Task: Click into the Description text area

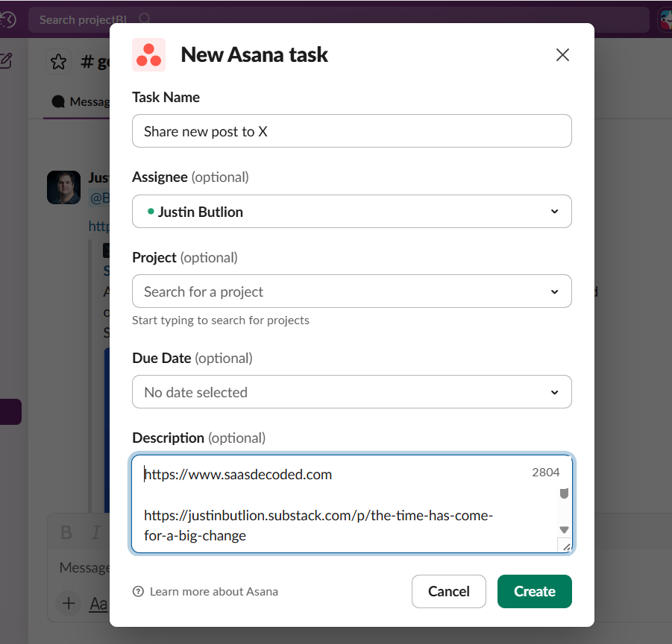Action: [352, 504]
